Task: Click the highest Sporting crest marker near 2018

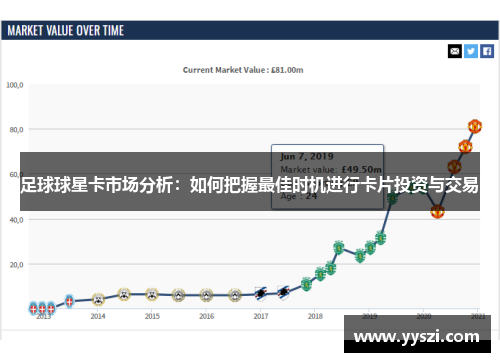Action: [339, 248]
